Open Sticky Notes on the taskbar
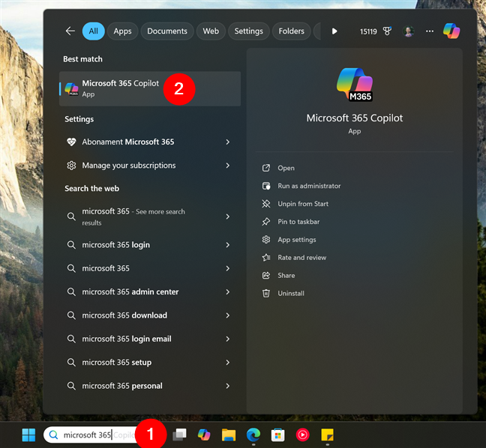The width and height of the screenshot is (486, 448). coord(327,435)
